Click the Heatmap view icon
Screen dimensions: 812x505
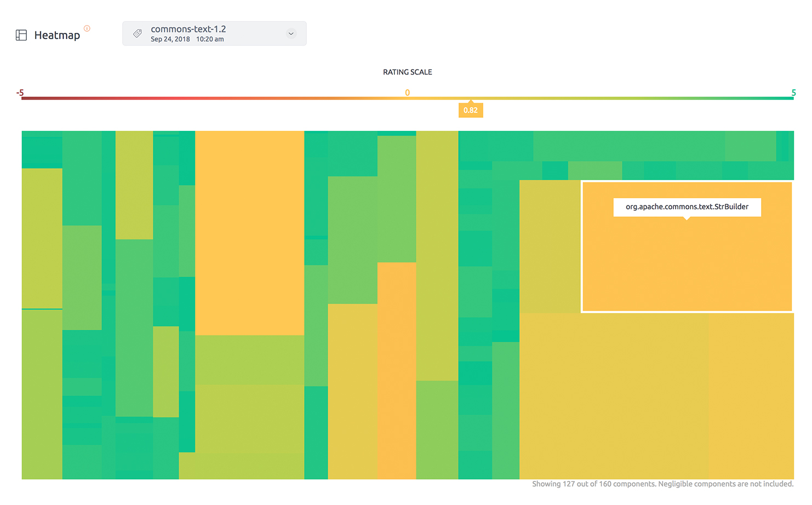point(21,35)
